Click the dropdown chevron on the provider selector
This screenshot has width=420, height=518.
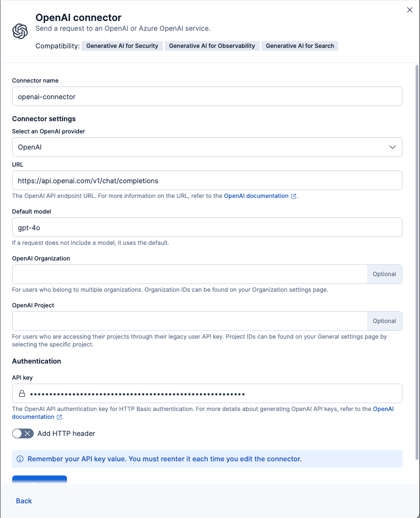coord(392,147)
